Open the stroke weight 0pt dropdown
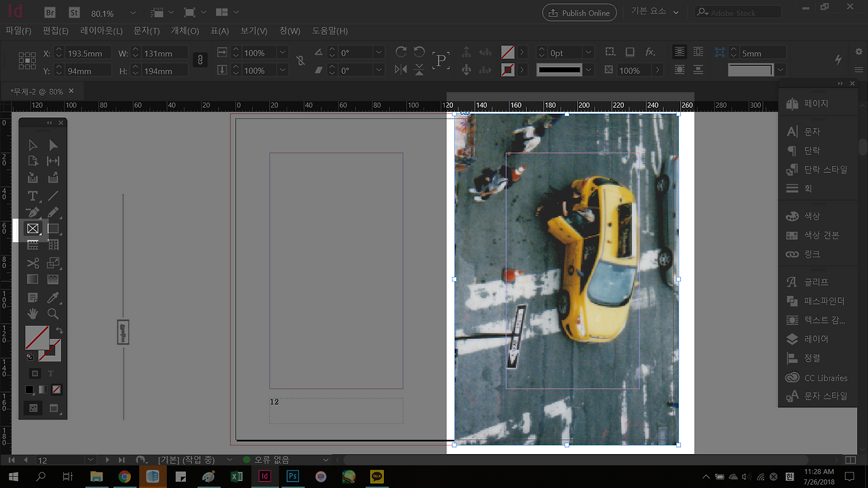Image resolution: width=868 pixels, height=488 pixels. pos(588,53)
